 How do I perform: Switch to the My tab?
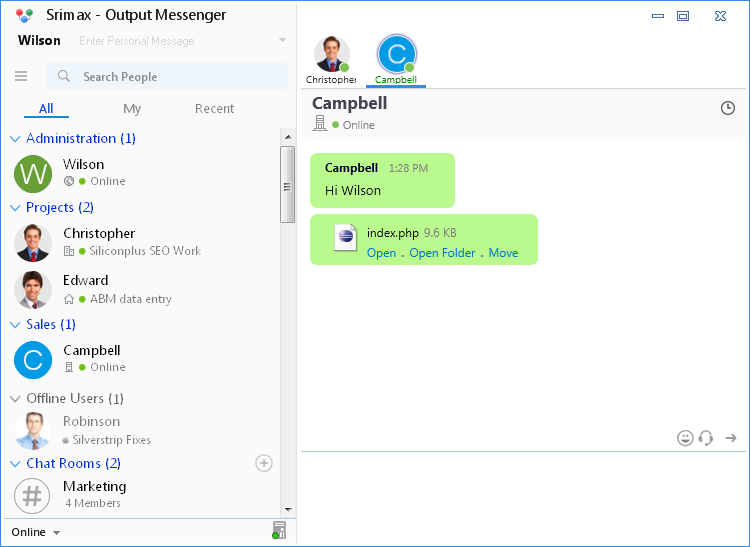point(132,109)
